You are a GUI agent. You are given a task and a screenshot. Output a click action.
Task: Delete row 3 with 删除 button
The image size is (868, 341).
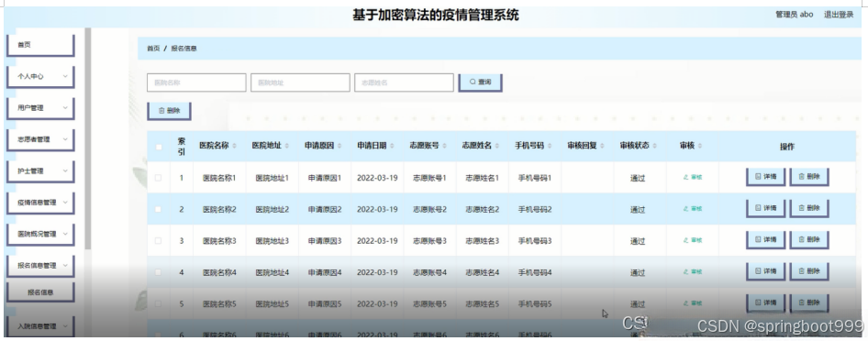[808, 240]
